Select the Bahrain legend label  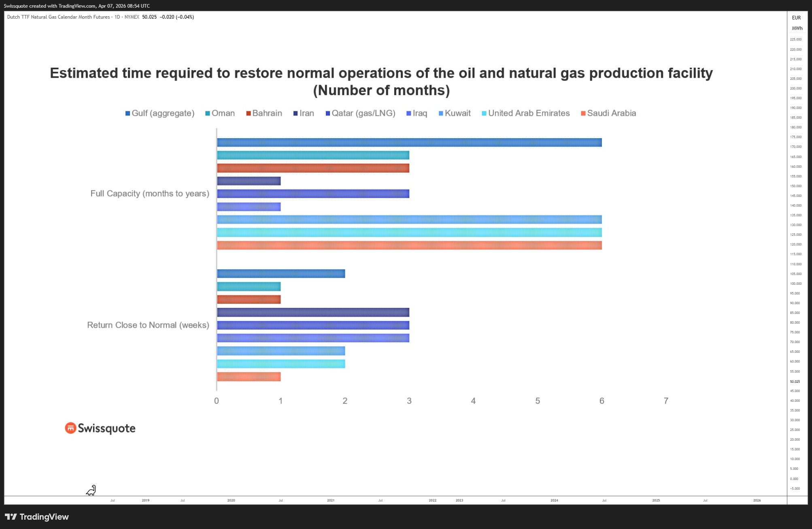click(x=267, y=113)
